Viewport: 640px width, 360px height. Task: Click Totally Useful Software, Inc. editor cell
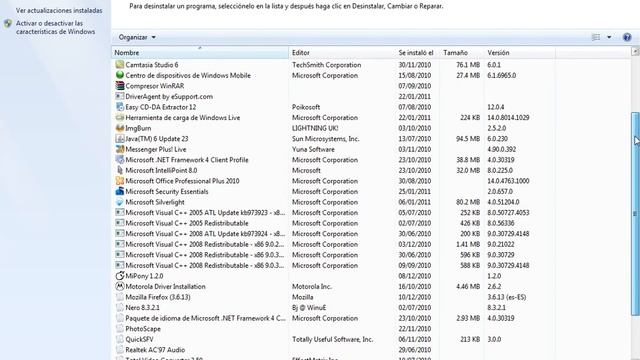[x=333, y=339]
